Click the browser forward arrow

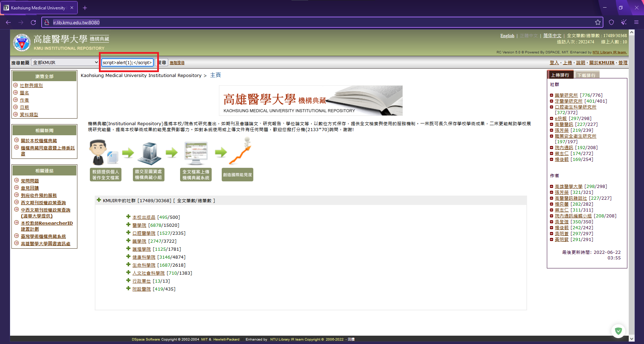21,23
